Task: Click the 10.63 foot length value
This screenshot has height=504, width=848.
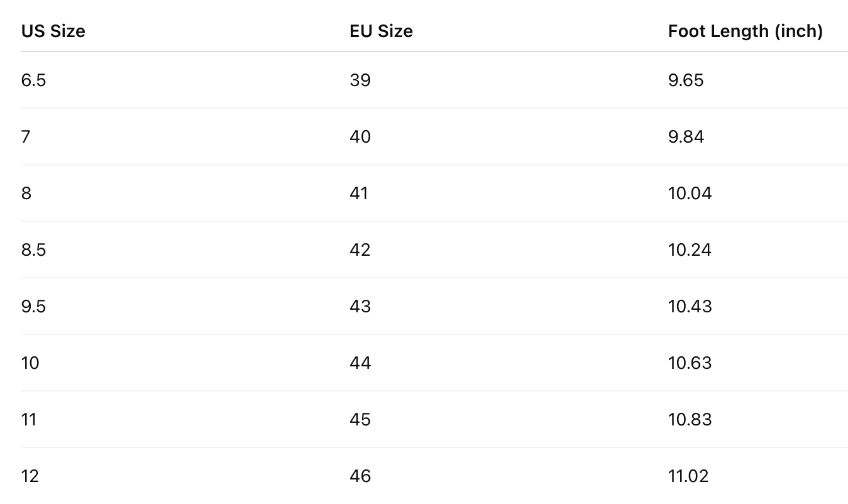Action: tap(690, 363)
